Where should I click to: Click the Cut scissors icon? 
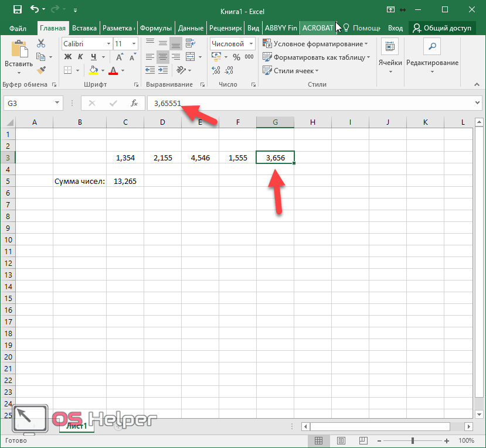click(x=41, y=43)
